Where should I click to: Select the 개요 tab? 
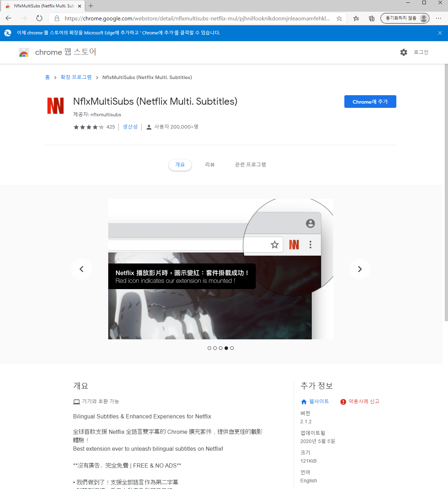click(180, 165)
